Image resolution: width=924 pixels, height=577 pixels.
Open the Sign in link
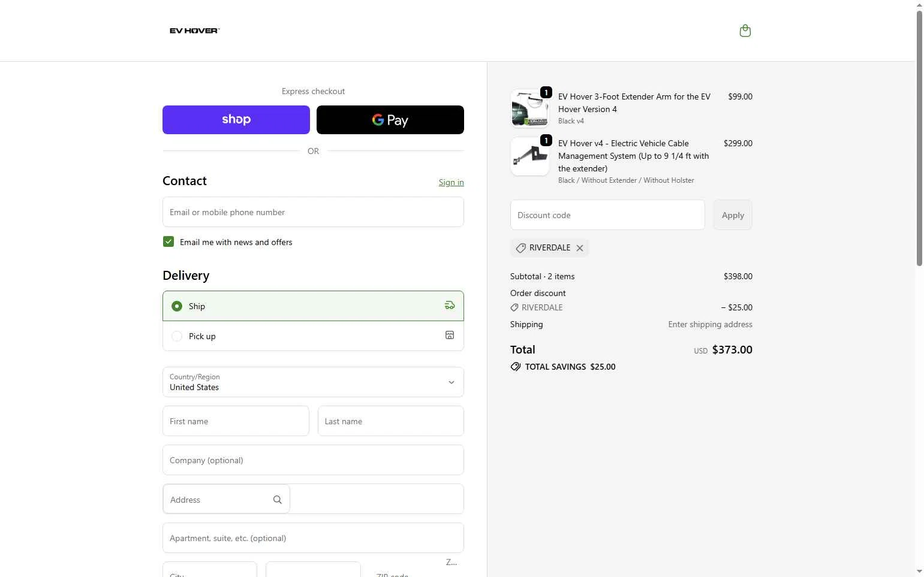coord(452,182)
